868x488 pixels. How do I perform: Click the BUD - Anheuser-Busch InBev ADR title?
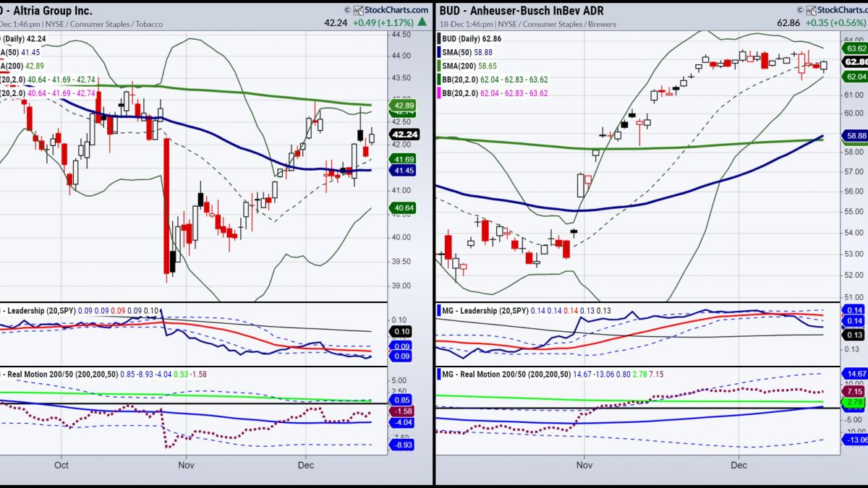[x=521, y=11]
